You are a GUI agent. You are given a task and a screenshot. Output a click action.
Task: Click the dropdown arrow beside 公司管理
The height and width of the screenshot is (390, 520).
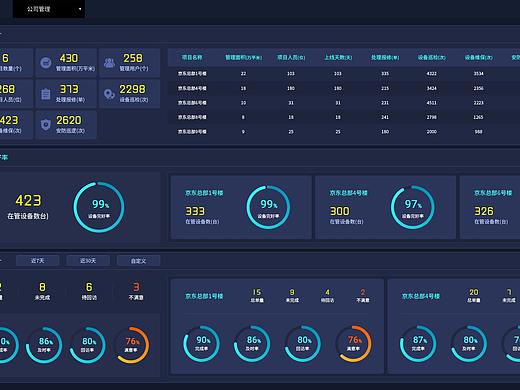80,9
